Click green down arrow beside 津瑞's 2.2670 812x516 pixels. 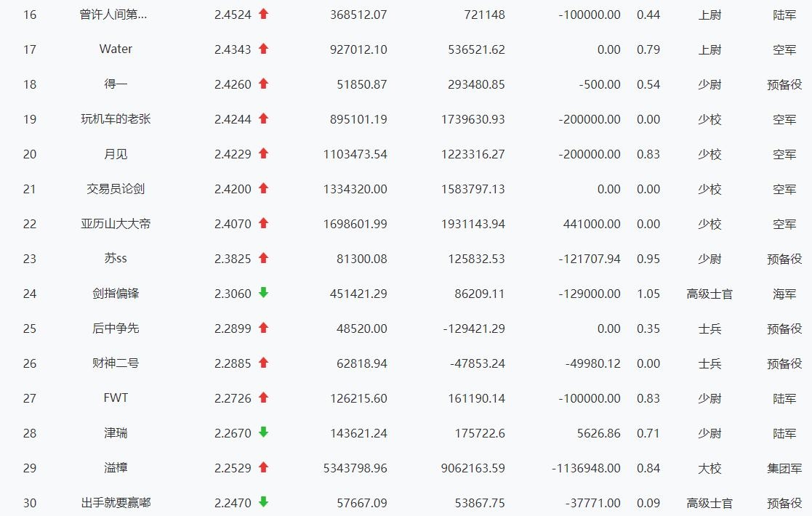(x=263, y=432)
